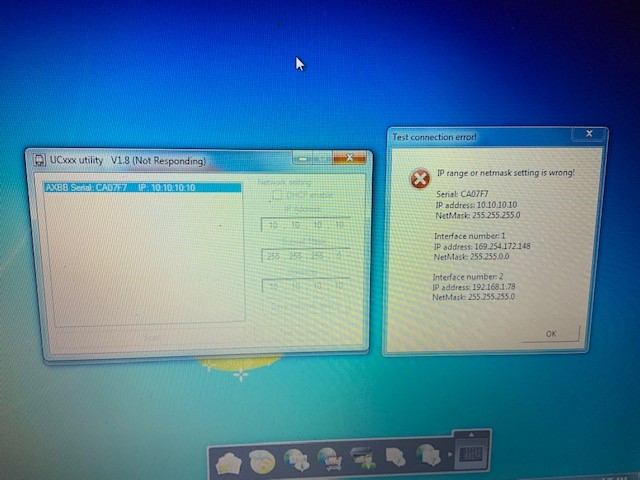Open the globe with download arrow dock icon
The width and height of the screenshot is (640, 480).
pyautogui.click(x=297, y=460)
